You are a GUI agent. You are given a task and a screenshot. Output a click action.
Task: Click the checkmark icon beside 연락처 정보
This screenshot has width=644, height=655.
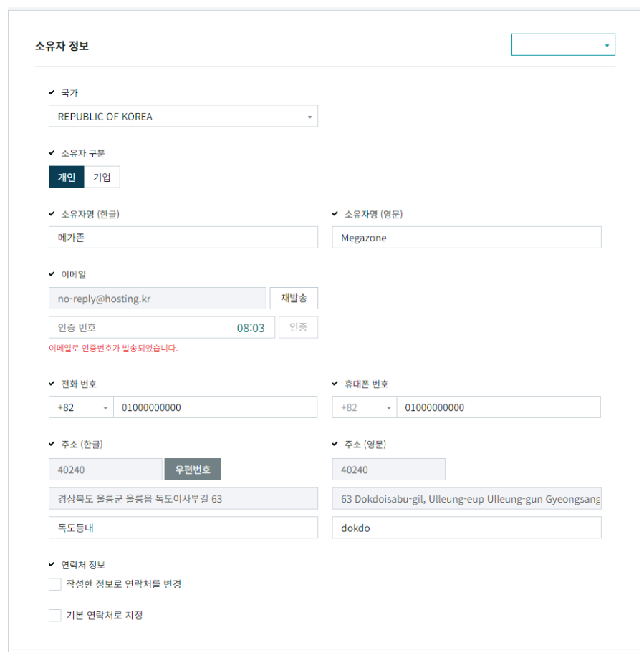(51, 563)
